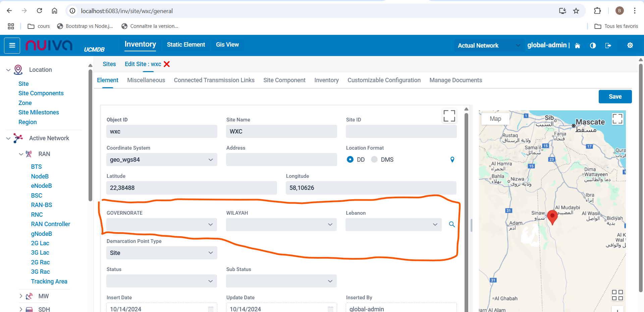This screenshot has width=644, height=312.
Task: Click the location pin icon beside DMS
Action: 452,160
